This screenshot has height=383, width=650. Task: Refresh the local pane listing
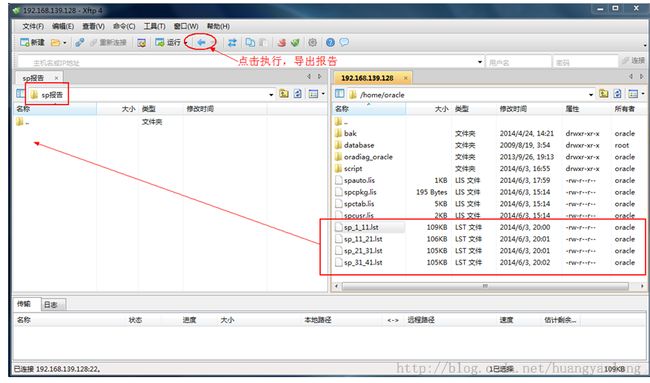coord(298,94)
